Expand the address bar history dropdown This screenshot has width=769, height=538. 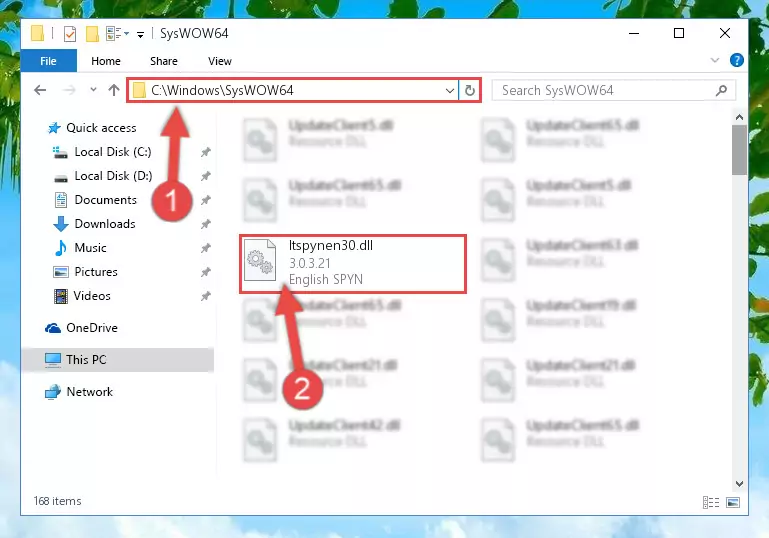tap(449, 90)
